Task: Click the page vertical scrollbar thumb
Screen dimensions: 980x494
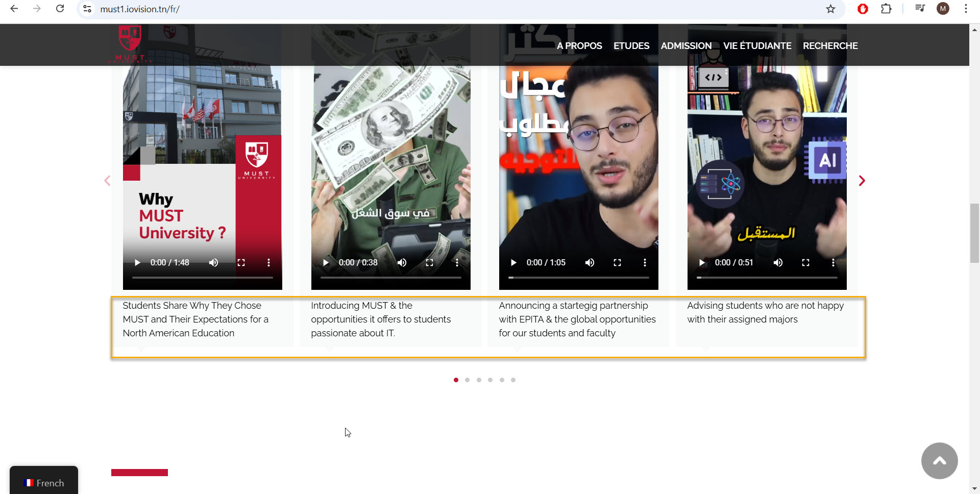Action: (974, 233)
